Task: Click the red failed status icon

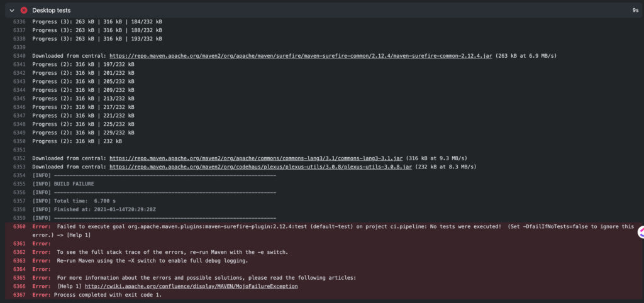Action: (24, 10)
